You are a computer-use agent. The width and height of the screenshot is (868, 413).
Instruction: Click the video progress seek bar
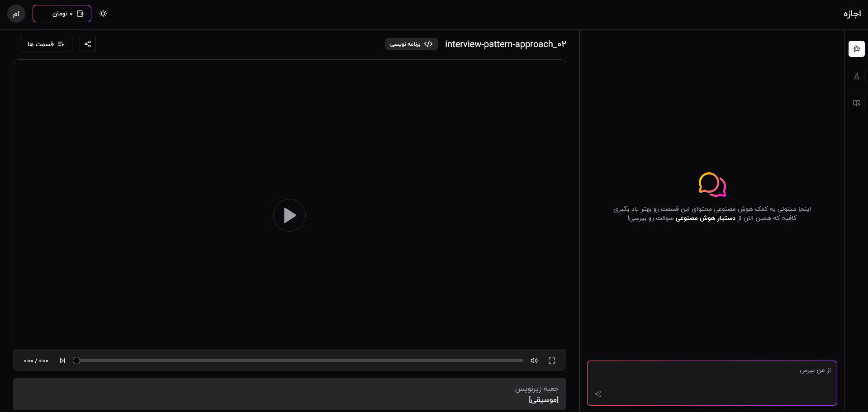(x=299, y=361)
